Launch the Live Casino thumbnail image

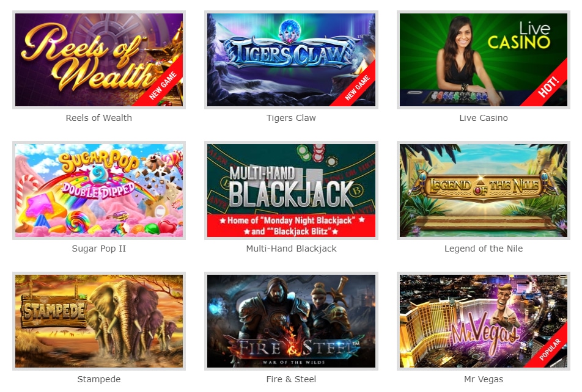pos(483,60)
